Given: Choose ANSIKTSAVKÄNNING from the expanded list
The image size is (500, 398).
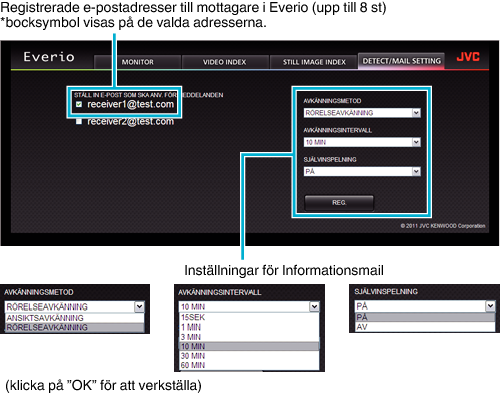Looking at the screenshot, I should 75,318.
